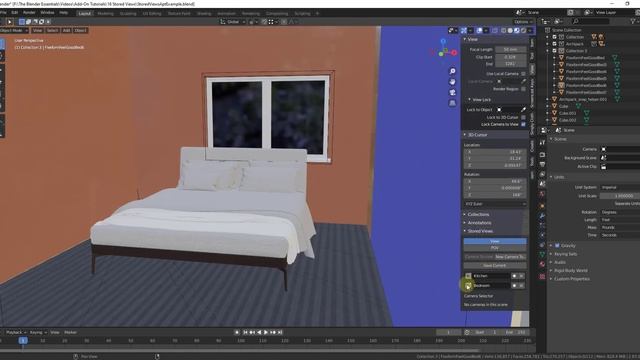
Task: Click the 3D Cursor Location X field
Action: click(x=495, y=152)
